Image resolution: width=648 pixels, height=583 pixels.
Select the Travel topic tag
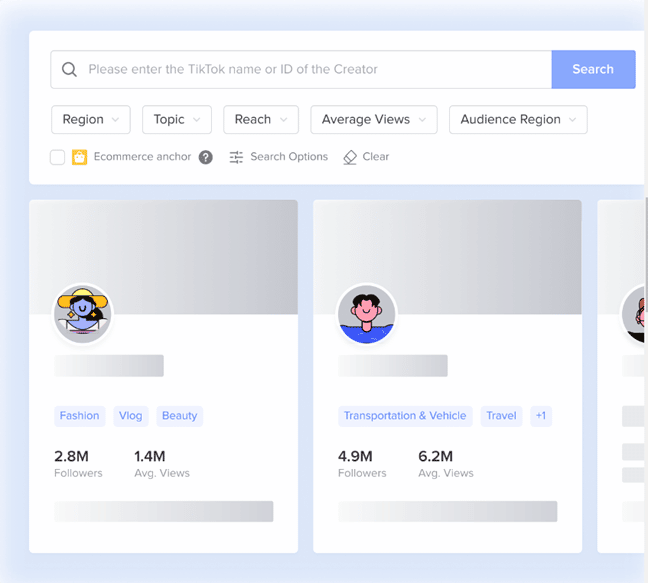501,416
